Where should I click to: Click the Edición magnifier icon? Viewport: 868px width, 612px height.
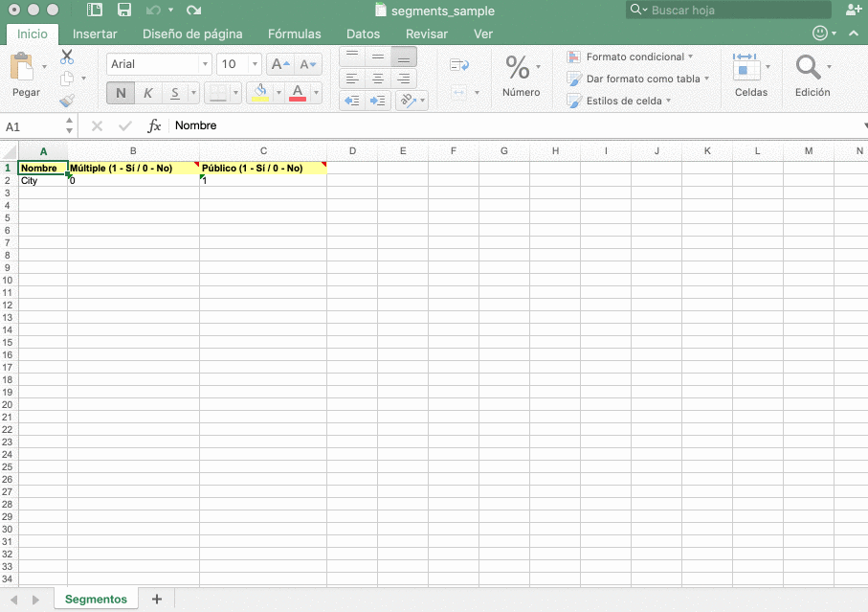pyautogui.click(x=809, y=67)
